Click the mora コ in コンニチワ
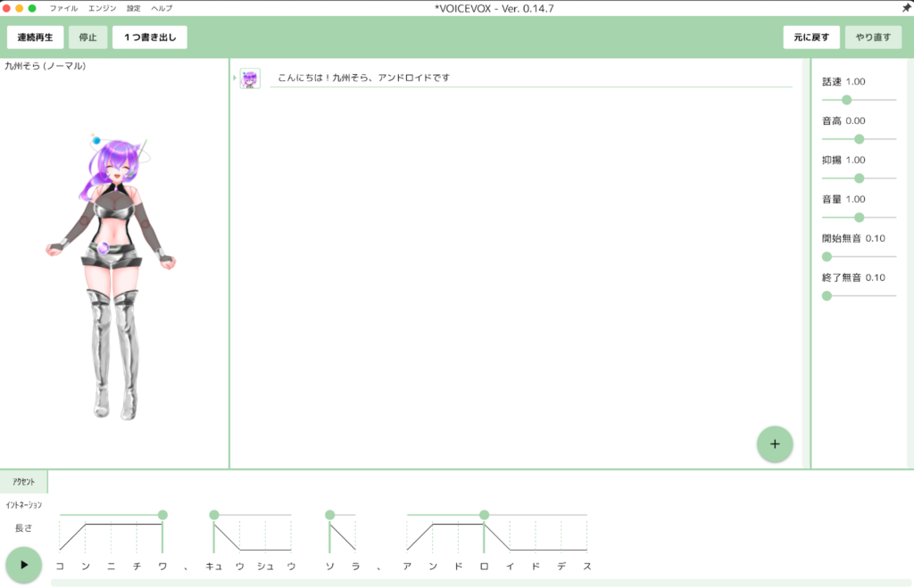Image resolution: width=914 pixels, height=588 pixels. point(60,566)
